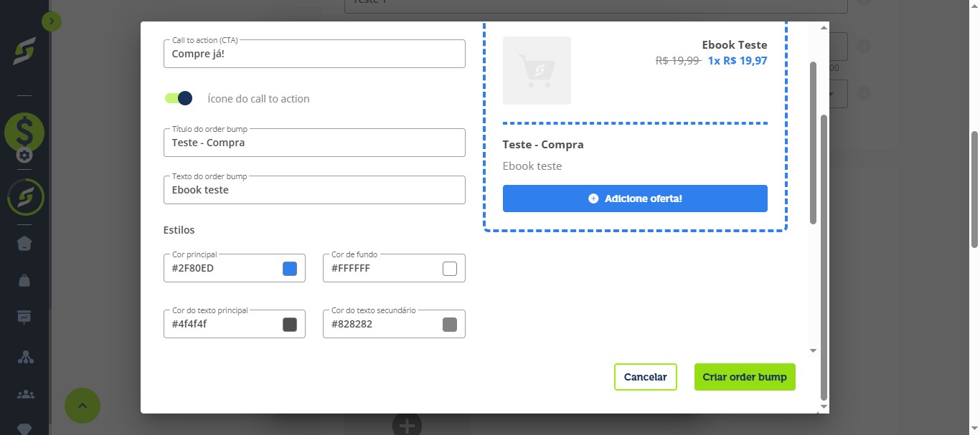This screenshot has height=435, width=980.
Task: Click the blue price 1x R$ 19,97
Action: 738,61
